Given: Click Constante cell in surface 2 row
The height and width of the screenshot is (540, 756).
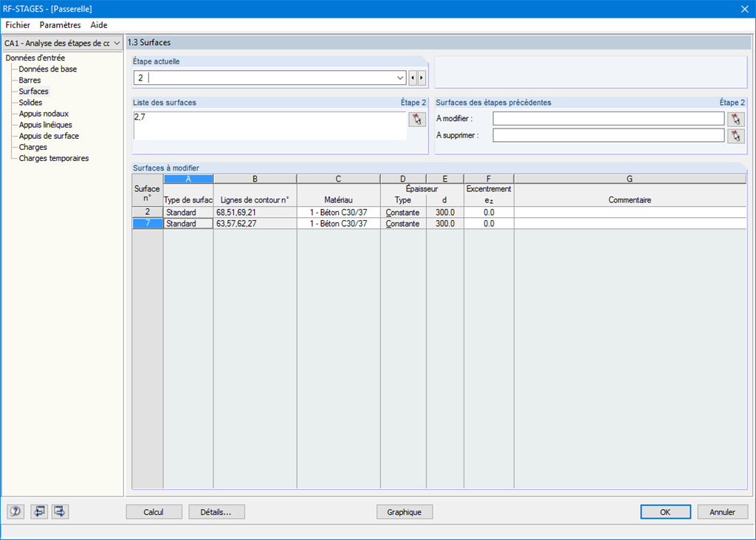Looking at the screenshot, I should [403, 212].
